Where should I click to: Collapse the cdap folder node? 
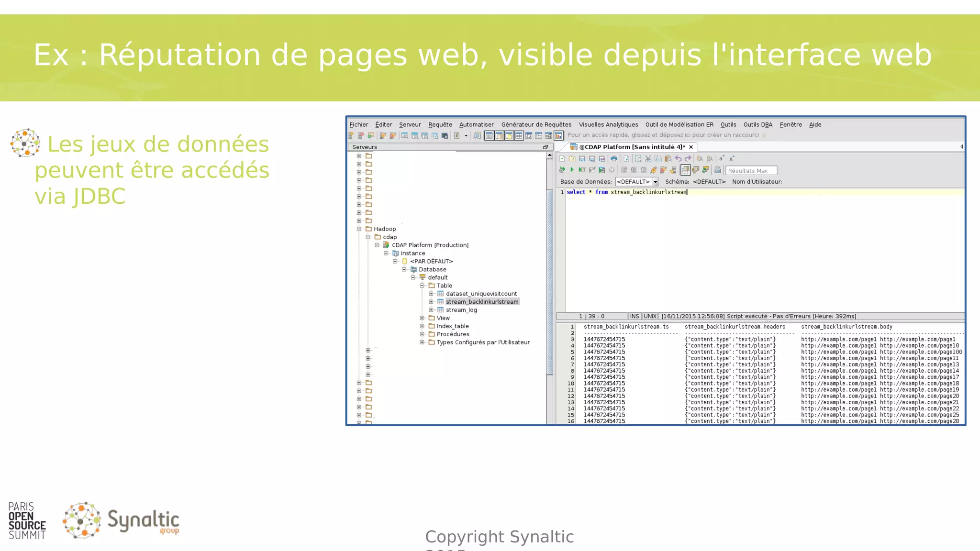(368, 237)
